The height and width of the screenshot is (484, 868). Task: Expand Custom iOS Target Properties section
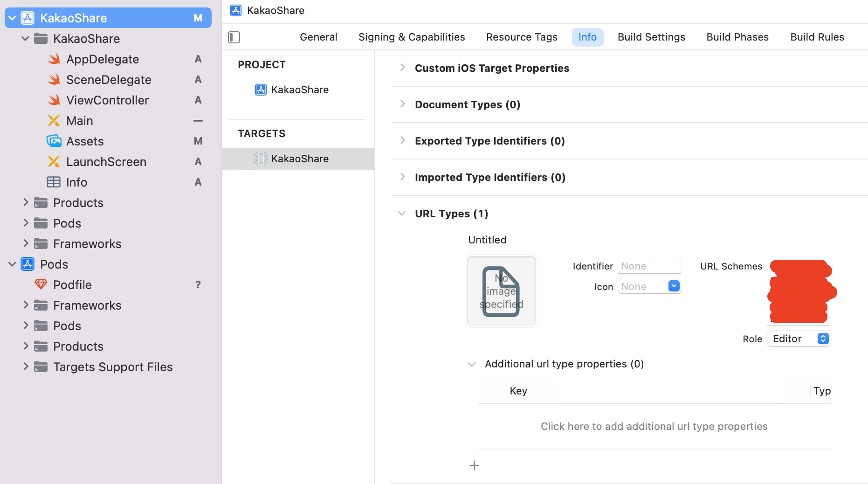(403, 68)
